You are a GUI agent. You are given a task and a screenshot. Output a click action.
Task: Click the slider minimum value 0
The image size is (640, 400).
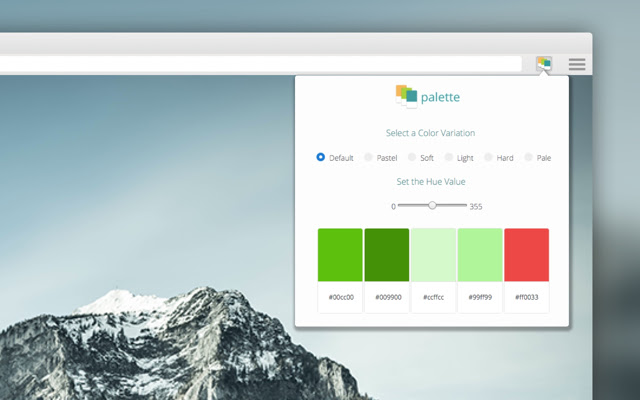pos(393,207)
